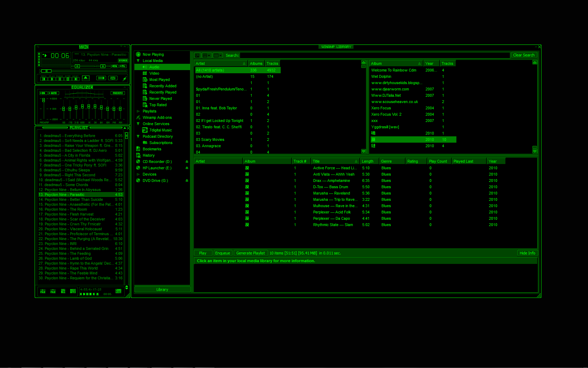The image size is (588, 368).
Task: Eject the DVD Drive (G:)
Action: tap(187, 180)
